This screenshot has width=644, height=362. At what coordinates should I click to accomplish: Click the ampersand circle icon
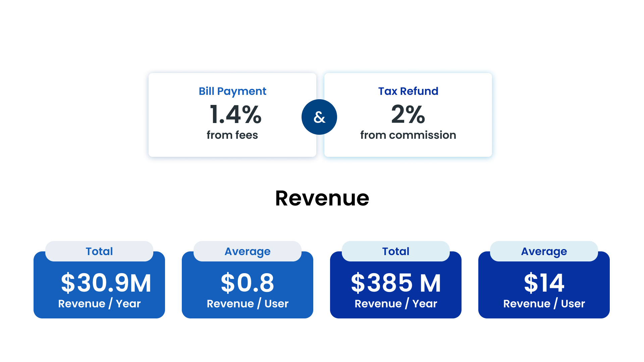[x=319, y=117]
